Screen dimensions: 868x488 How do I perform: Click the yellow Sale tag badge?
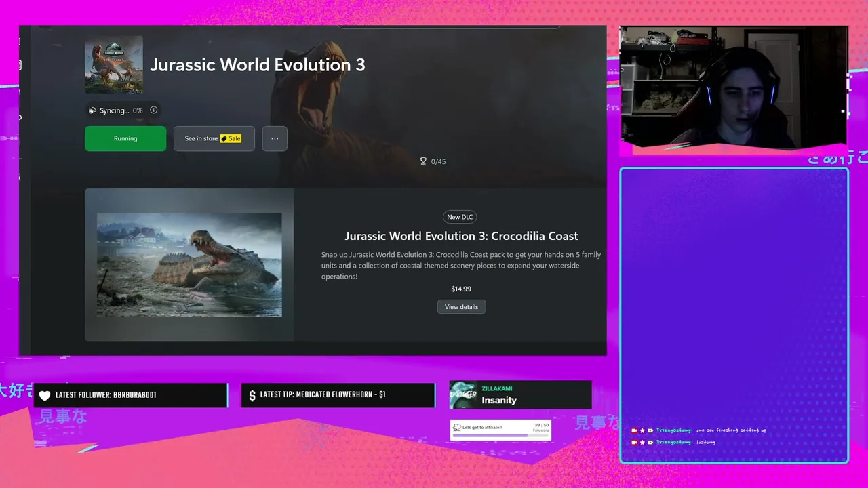[x=231, y=138]
